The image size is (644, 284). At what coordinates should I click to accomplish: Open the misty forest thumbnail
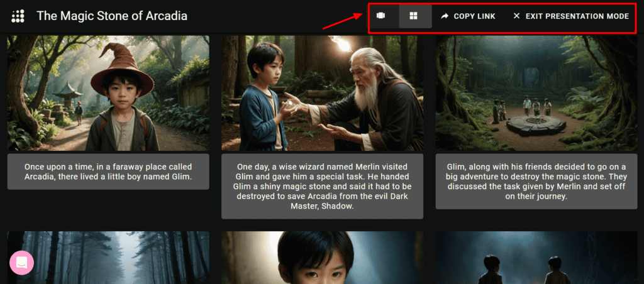108,258
